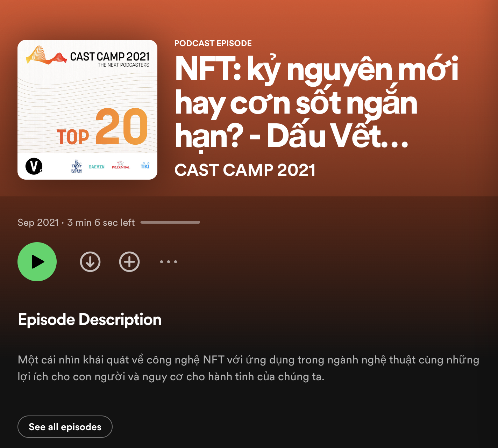Screen dimensions: 498x448
Task: Open the CAST CAMP 2021 show link
Action: tap(245, 170)
